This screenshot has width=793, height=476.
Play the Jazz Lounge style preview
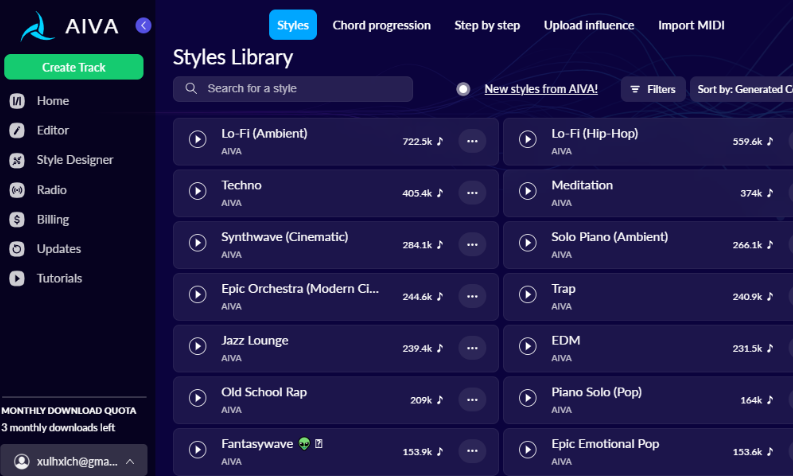tap(197, 346)
